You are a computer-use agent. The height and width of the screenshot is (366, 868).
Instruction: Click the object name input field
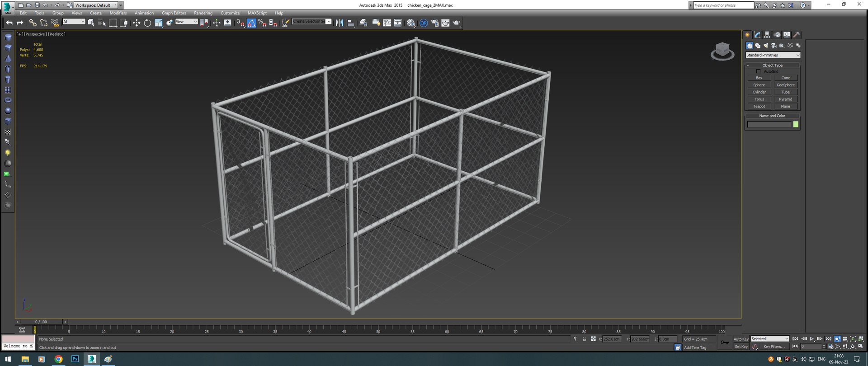[x=769, y=124]
